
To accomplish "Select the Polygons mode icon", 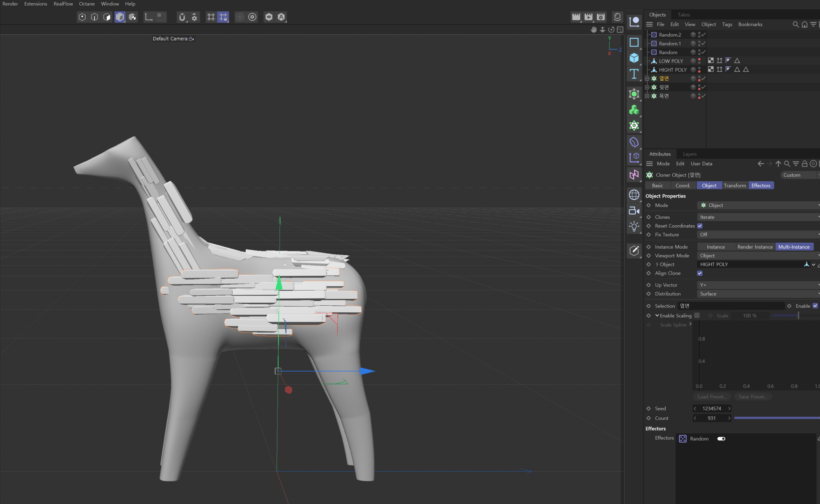I will pyautogui.click(x=107, y=17).
